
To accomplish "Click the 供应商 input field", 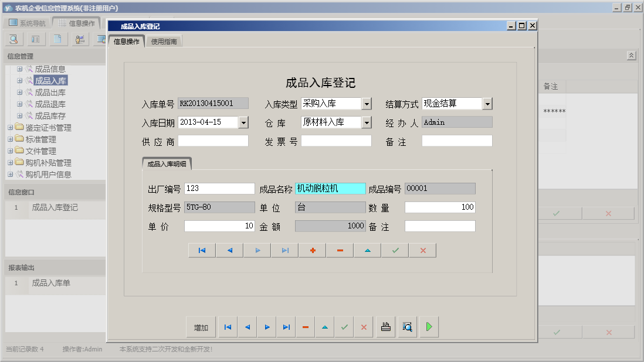I will (213, 141).
